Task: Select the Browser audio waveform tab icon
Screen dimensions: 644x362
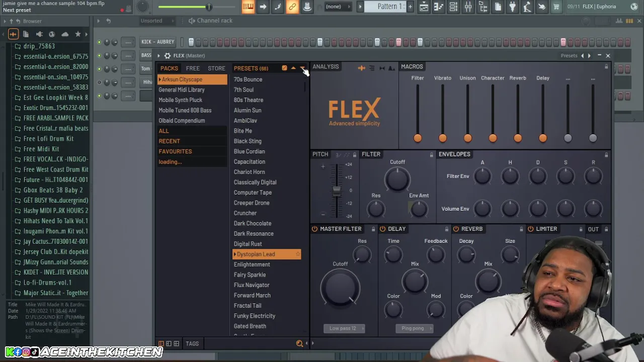Action: 13,34
